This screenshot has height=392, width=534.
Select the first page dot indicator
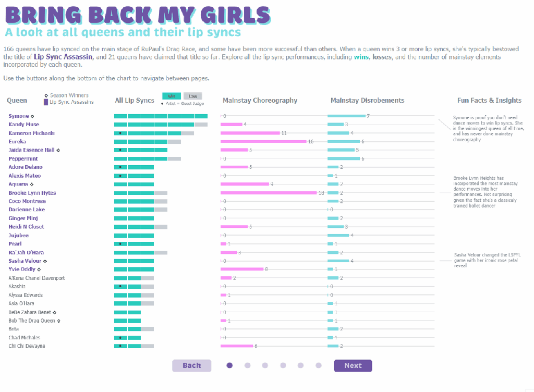click(x=229, y=365)
